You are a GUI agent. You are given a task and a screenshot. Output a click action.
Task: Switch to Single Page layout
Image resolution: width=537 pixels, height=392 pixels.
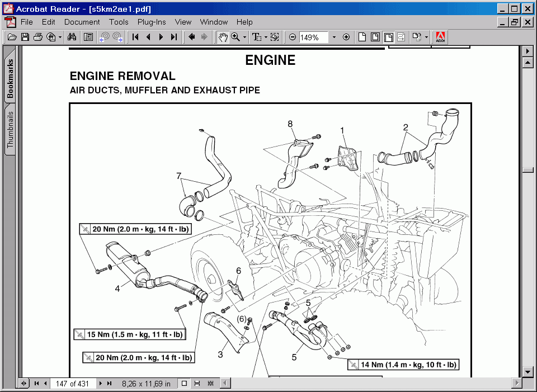point(184,384)
